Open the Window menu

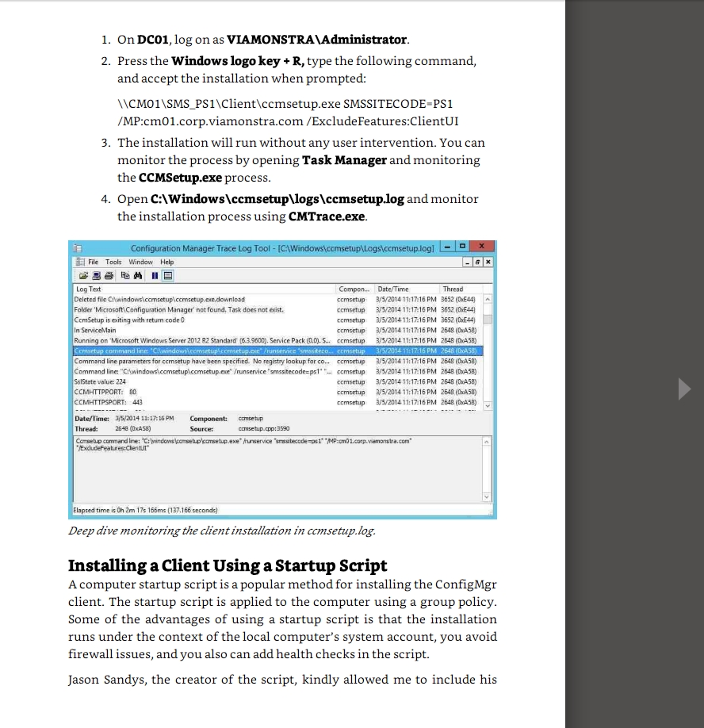click(x=140, y=262)
